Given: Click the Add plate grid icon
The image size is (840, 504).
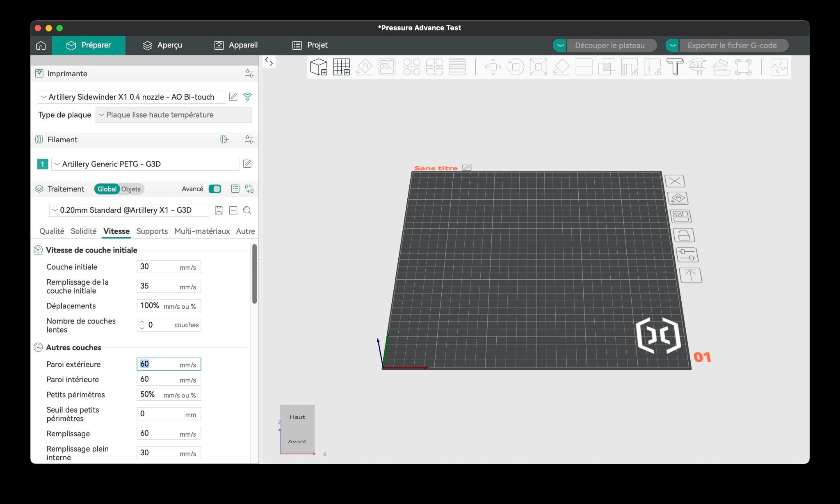Looking at the screenshot, I should pos(341,67).
